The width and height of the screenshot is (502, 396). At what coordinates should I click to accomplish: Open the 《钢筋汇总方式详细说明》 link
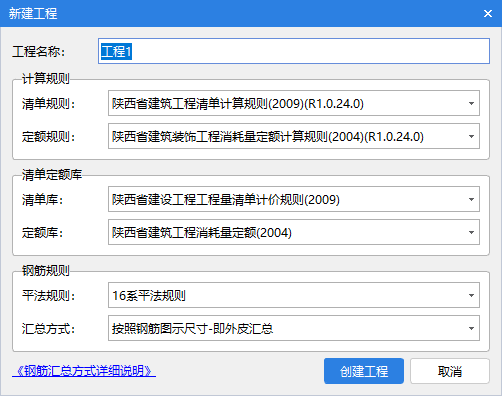(x=84, y=371)
